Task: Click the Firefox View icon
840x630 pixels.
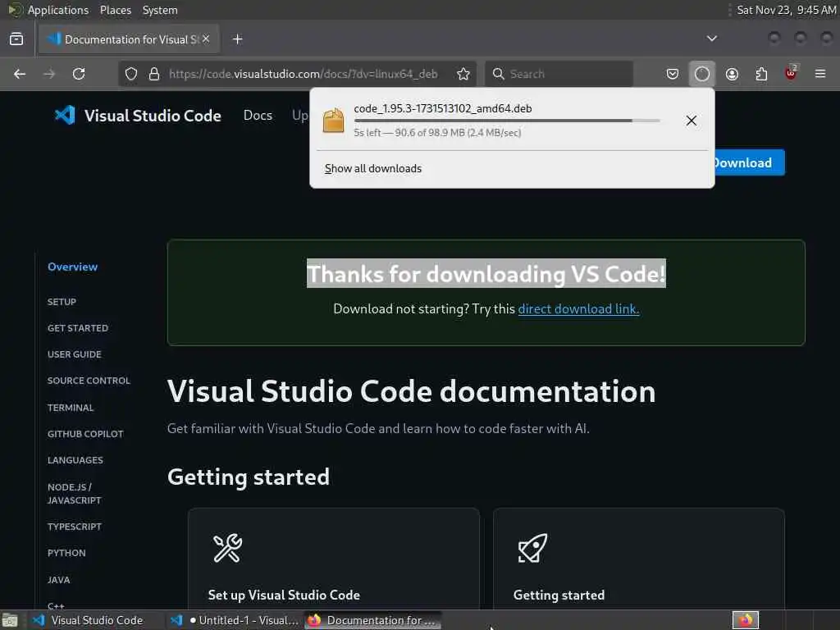Action: click(16, 39)
